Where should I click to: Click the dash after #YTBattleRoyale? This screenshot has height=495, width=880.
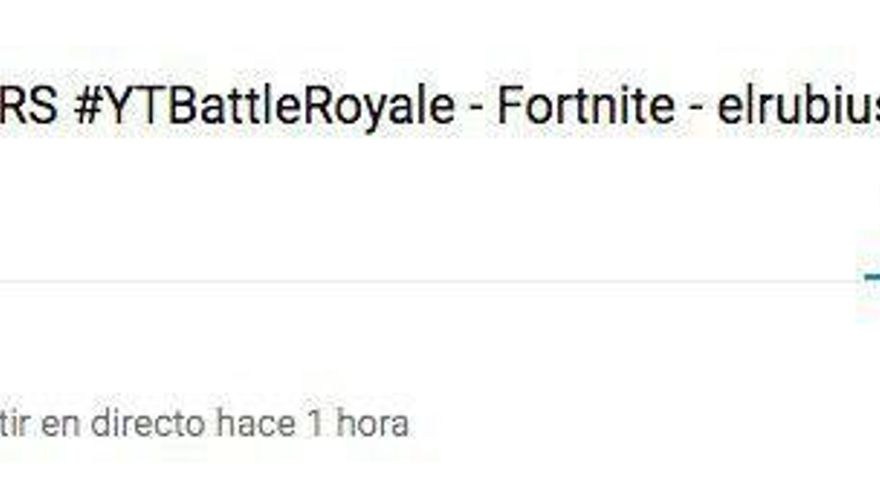(476, 109)
